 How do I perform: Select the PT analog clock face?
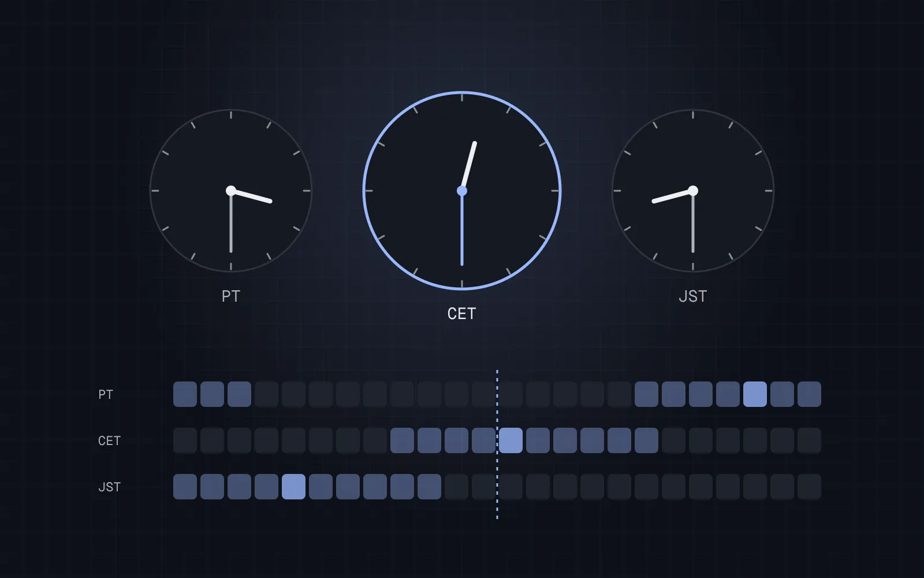coord(231,191)
